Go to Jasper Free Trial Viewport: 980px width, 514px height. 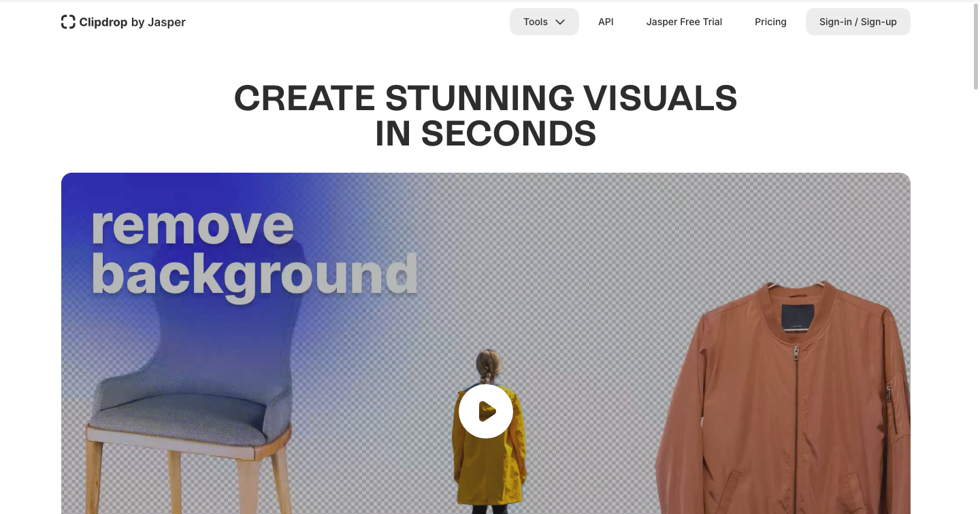[x=684, y=22]
